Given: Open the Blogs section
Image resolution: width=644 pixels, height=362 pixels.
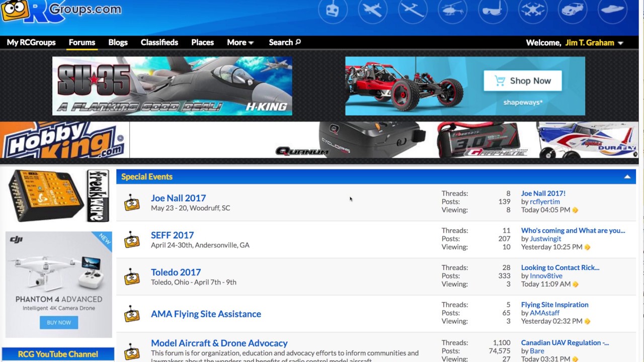Looking at the screenshot, I should coord(118,42).
